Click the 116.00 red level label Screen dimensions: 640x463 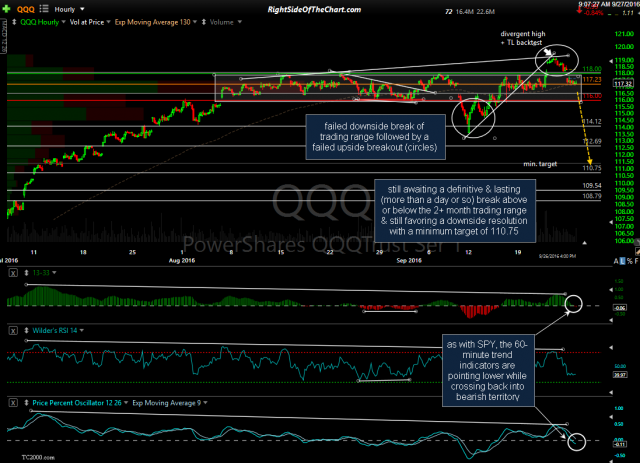592,96
